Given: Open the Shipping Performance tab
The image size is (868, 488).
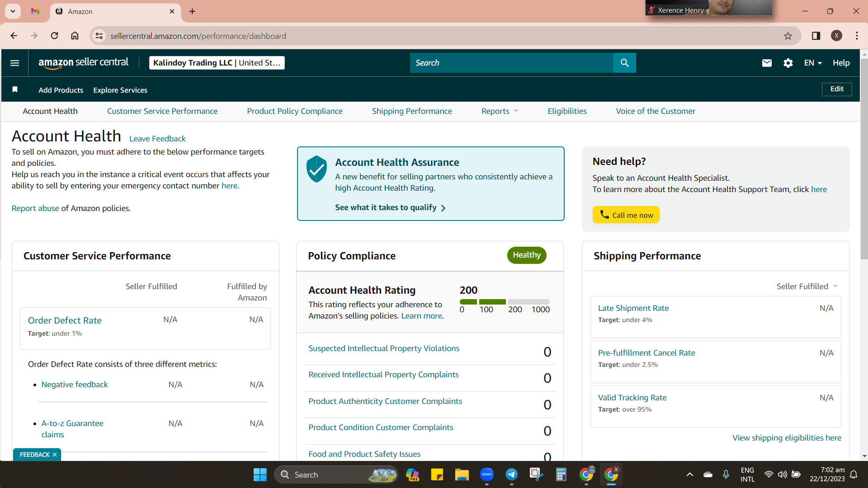Looking at the screenshot, I should 412,111.
